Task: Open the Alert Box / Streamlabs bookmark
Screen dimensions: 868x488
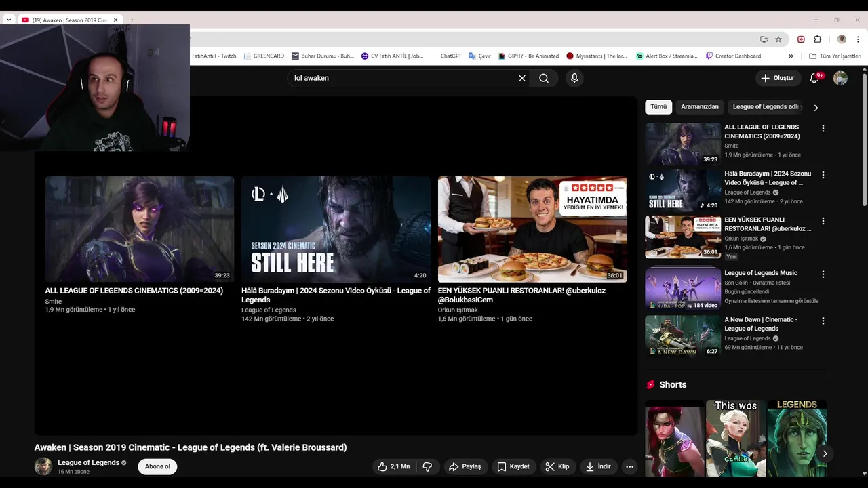Action: coord(667,56)
